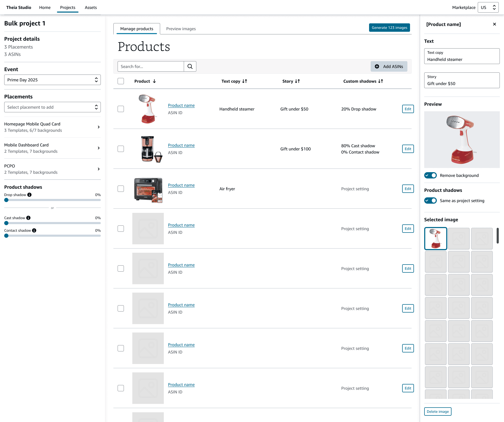Expand the PCPO placement

[x=52, y=169]
